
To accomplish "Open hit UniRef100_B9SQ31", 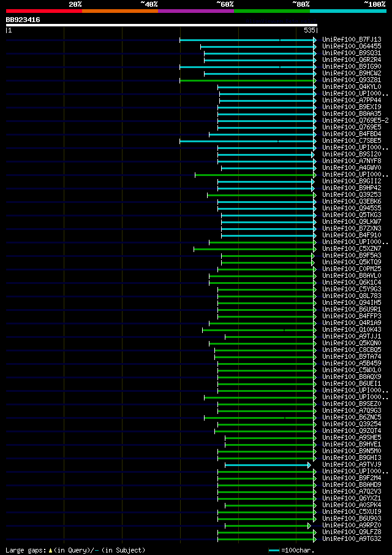I will pos(352,53).
